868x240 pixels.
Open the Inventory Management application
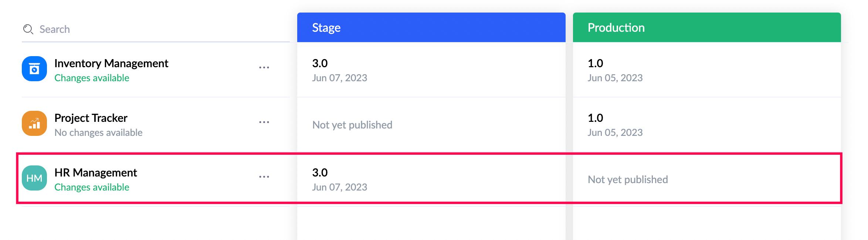(111, 64)
